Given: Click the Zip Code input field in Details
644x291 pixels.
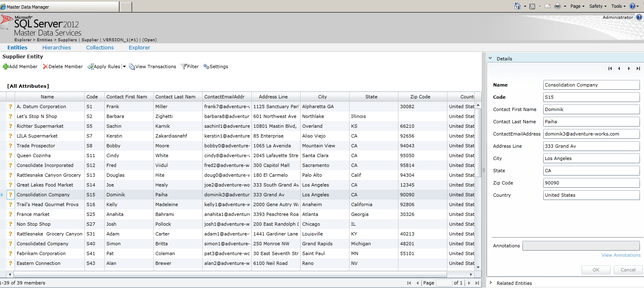Looking at the screenshot, I should (x=591, y=183).
